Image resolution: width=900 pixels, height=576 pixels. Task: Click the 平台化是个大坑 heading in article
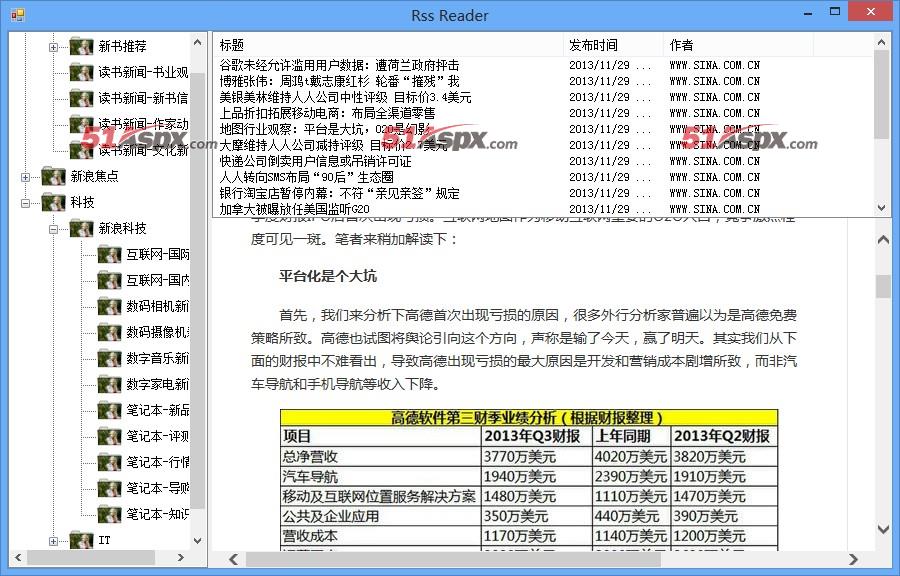328,276
